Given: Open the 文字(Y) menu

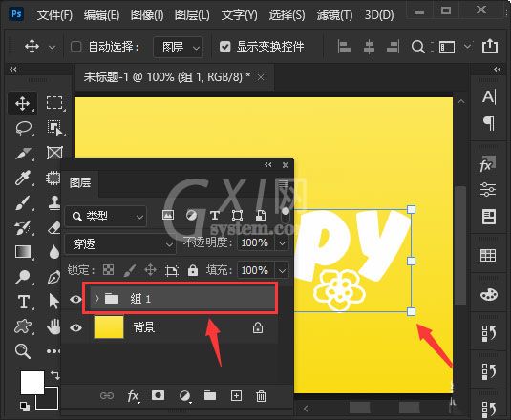Looking at the screenshot, I should pos(239,15).
